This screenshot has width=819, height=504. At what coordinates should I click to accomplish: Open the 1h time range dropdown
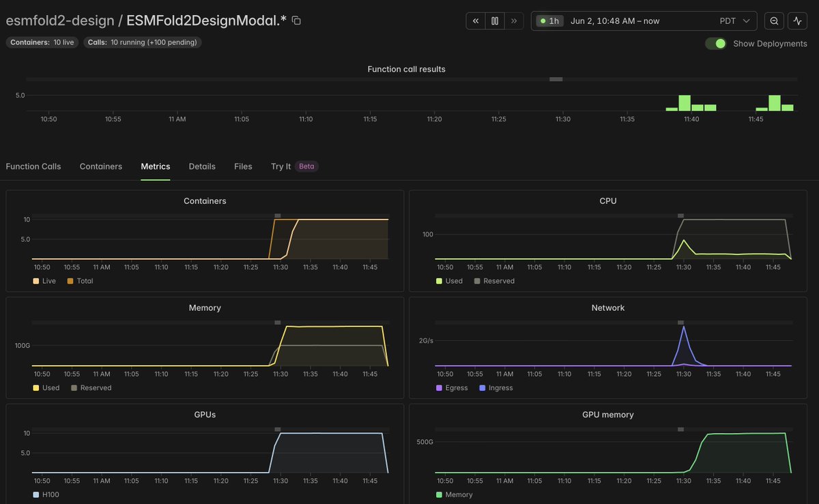[x=550, y=21]
